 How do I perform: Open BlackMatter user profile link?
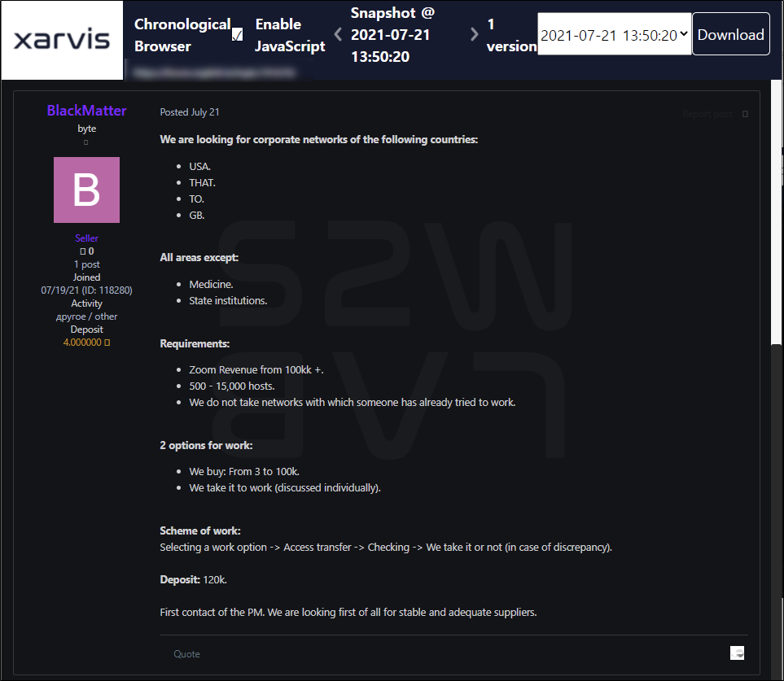[86, 111]
